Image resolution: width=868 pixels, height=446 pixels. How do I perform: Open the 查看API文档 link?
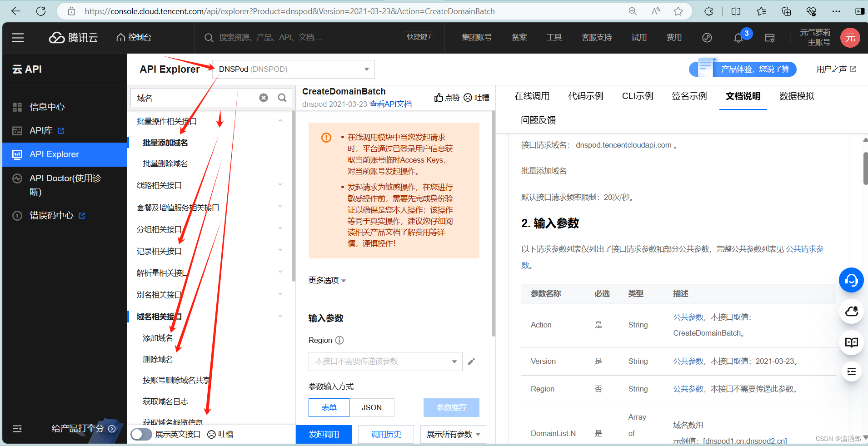(x=390, y=104)
